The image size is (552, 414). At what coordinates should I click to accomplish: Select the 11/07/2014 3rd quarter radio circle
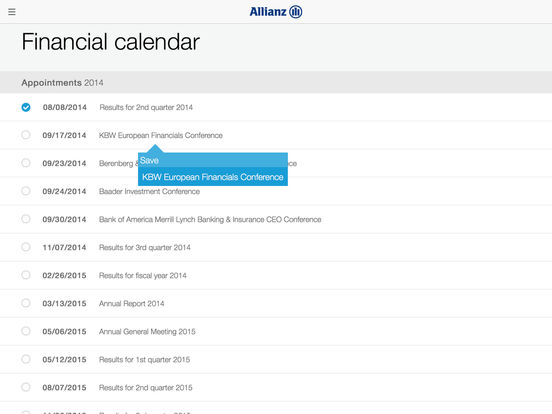click(x=26, y=247)
